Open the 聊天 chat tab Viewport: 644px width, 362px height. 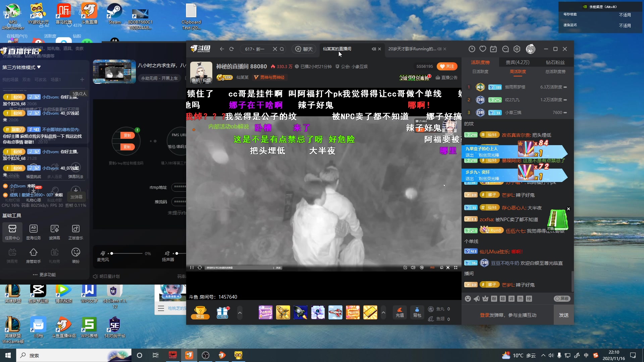304,49
